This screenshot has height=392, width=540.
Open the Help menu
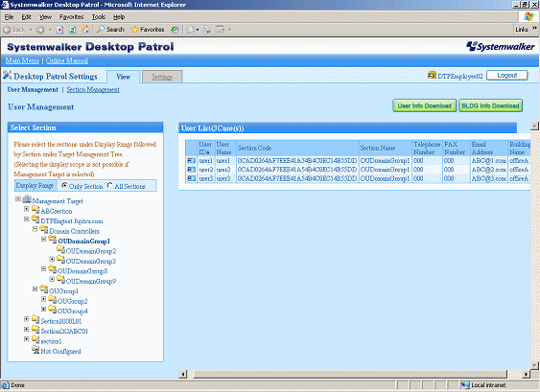pos(119,17)
